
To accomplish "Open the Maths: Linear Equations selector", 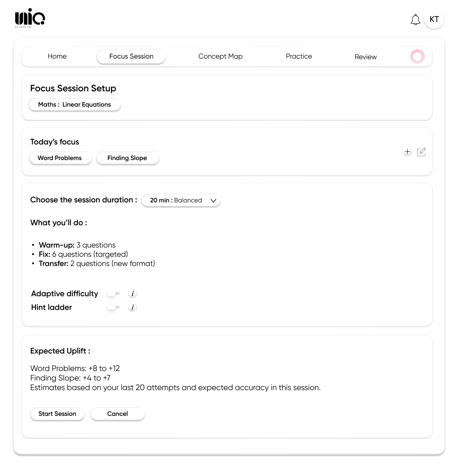I will tap(75, 105).
